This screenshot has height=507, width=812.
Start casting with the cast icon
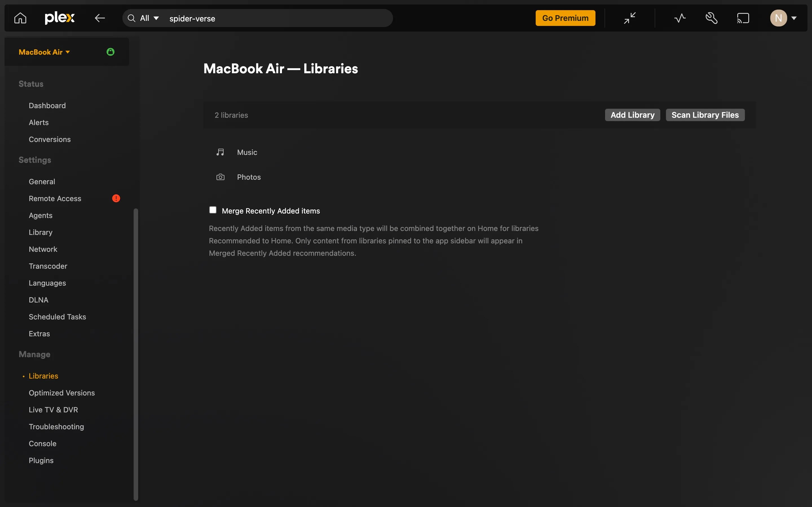pos(743,18)
